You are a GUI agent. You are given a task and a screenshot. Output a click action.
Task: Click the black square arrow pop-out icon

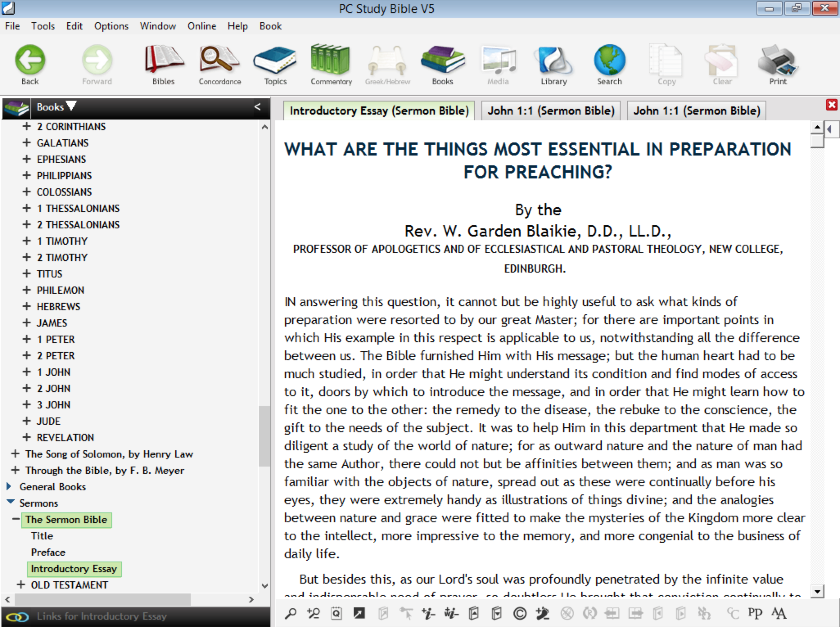click(359, 613)
